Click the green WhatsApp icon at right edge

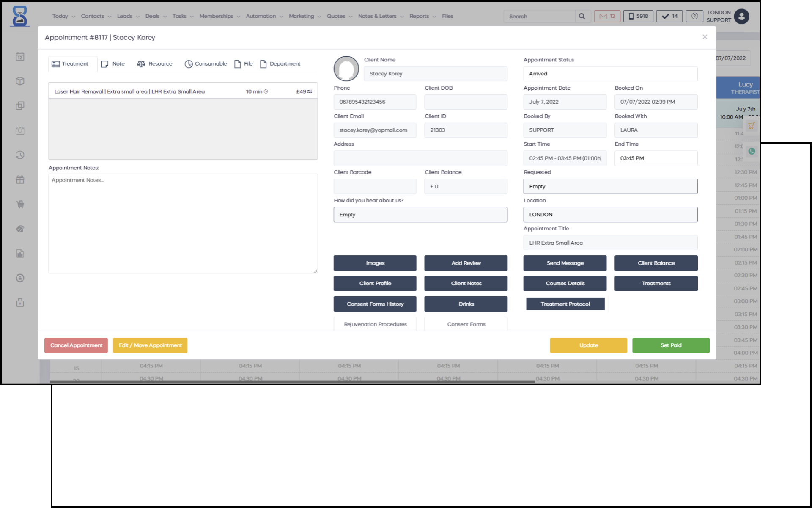(752, 151)
